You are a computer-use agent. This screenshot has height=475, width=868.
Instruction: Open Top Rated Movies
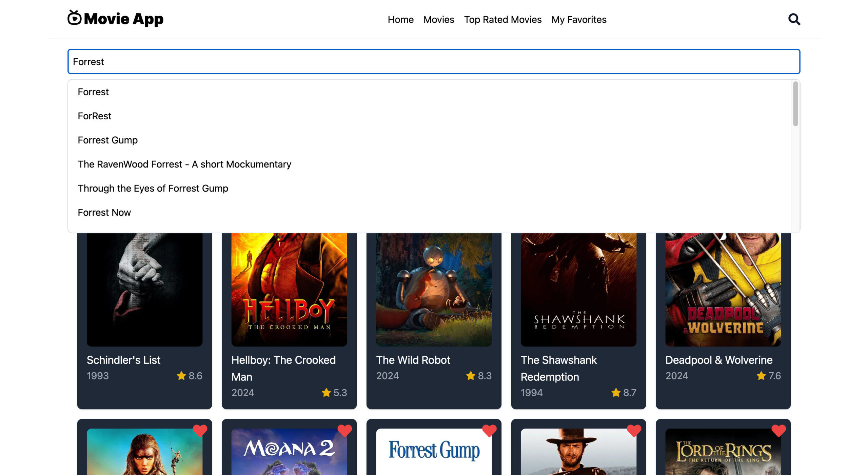coord(502,20)
